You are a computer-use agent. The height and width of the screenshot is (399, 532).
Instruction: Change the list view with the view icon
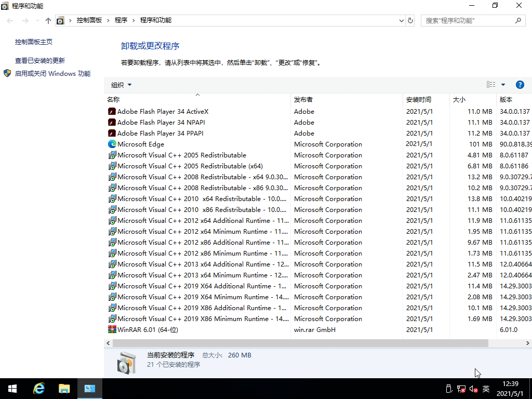pyautogui.click(x=490, y=84)
